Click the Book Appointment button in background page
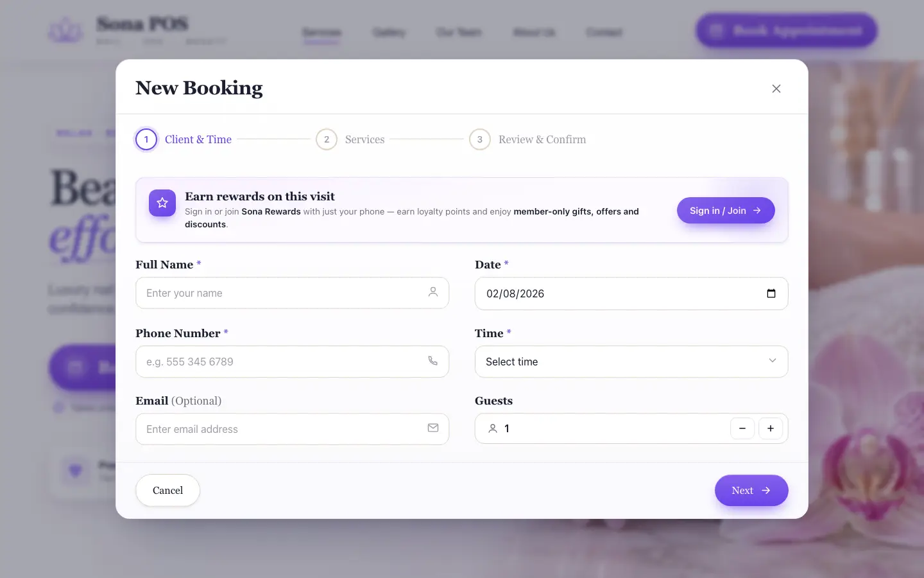The image size is (924, 578). (x=787, y=30)
